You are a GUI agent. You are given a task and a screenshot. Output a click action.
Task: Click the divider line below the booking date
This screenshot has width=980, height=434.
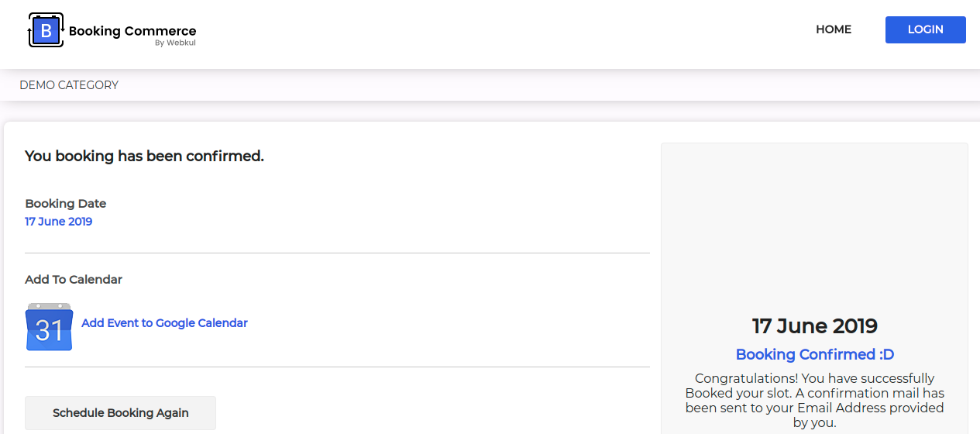pyautogui.click(x=337, y=253)
